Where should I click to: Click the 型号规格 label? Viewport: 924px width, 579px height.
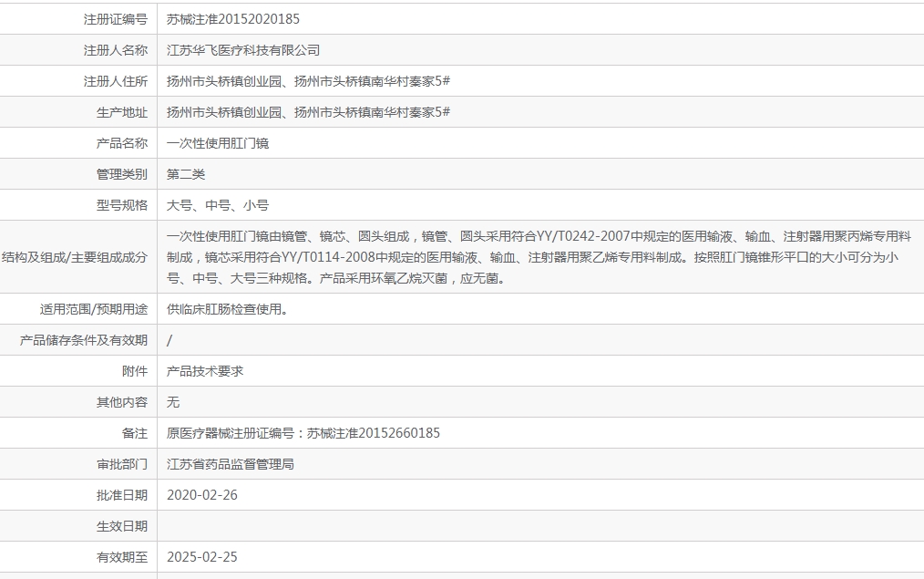[x=122, y=205]
